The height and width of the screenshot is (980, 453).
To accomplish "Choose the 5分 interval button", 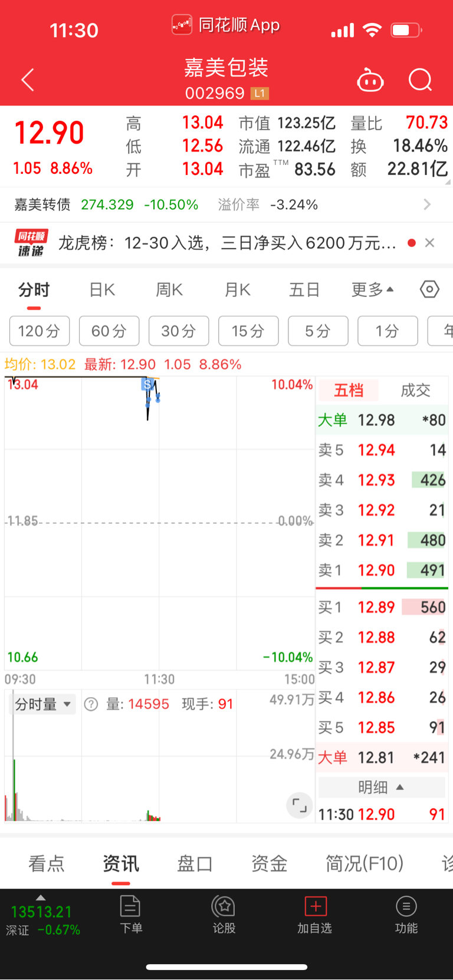I will click(318, 331).
